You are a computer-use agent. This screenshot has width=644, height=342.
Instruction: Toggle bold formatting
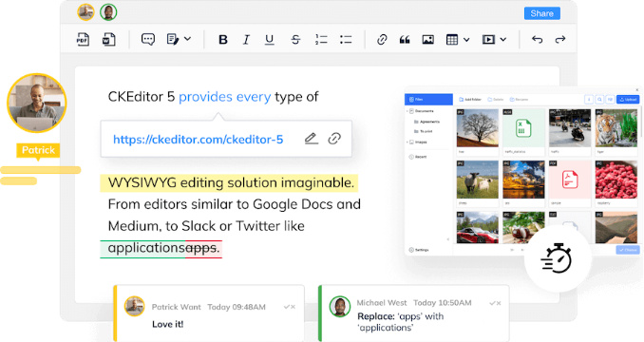(x=223, y=39)
